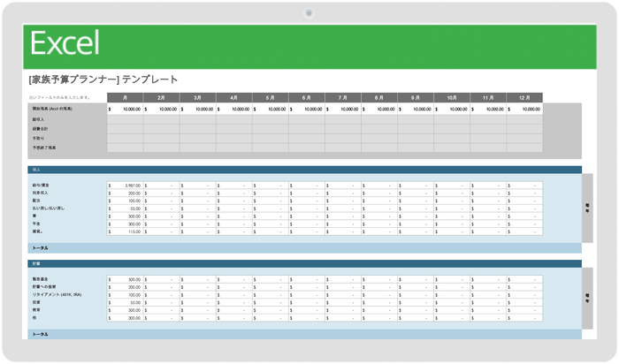
Task: Click the 配当 row label
Action: click(x=36, y=201)
